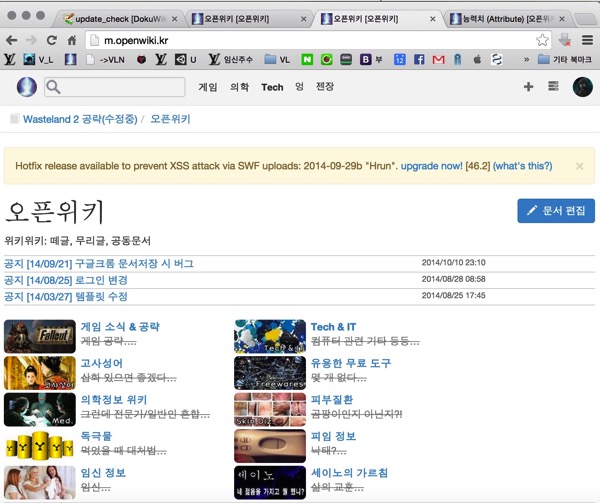Dismiss the hotfix notification with the X

pos(580,166)
